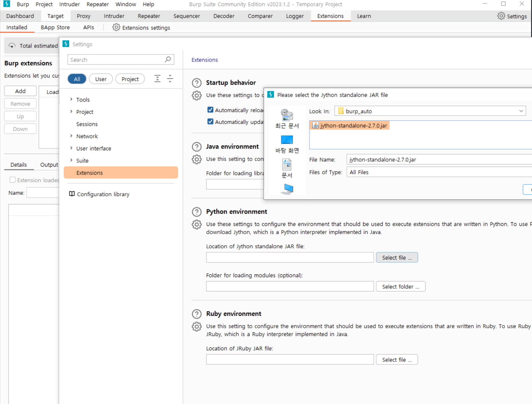Click the JRuby JAR location field
Viewport: 532px width, 404px height.
pos(290,359)
